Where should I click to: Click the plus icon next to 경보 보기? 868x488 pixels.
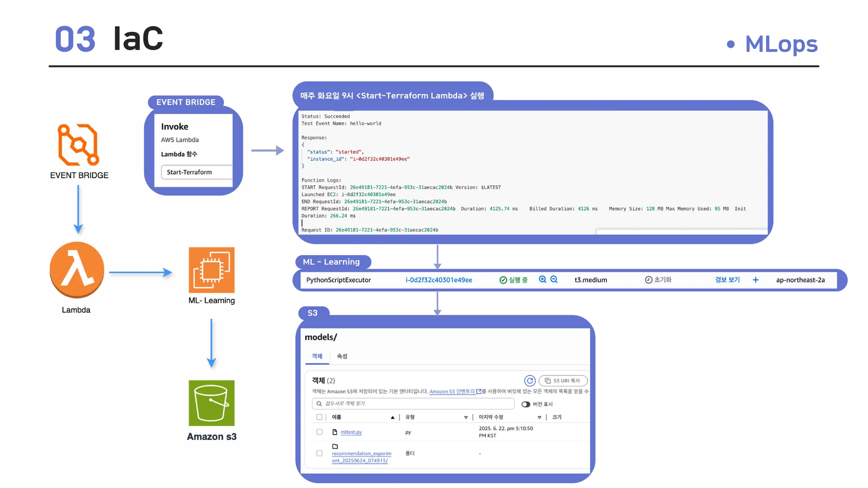(x=756, y=280)
